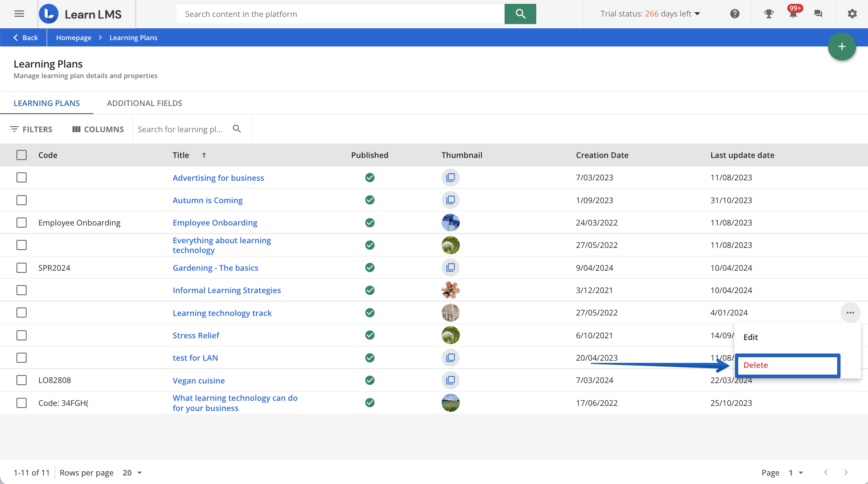
Task: Open the chat messages icon
Action: tap(818, 14)
